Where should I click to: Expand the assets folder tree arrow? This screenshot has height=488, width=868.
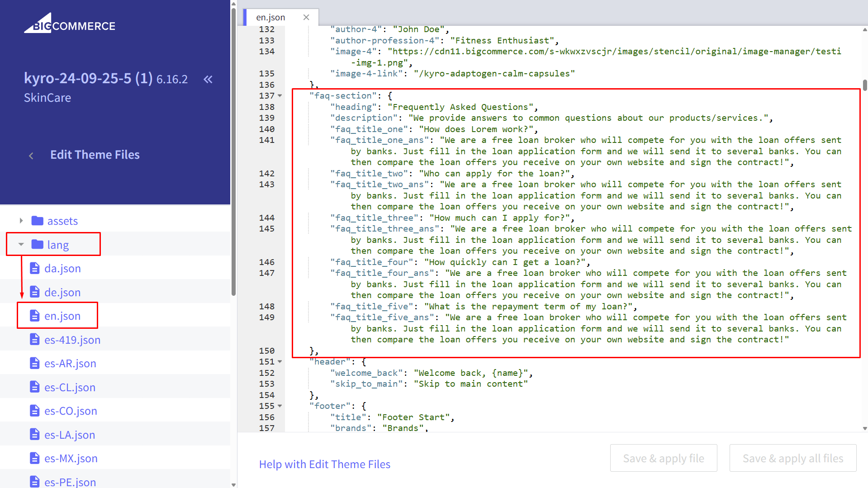[21, 221]
